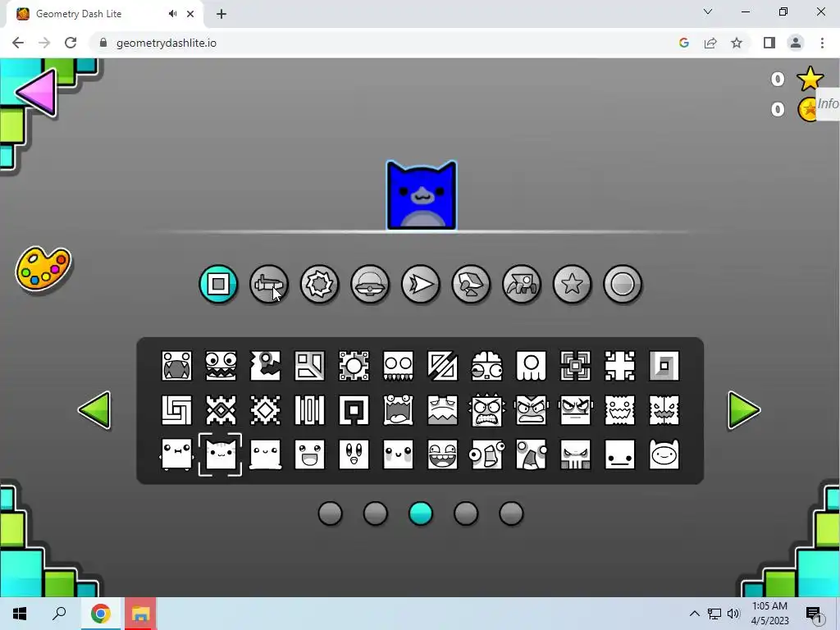The image size is (840, 630).
Task: Pick the frowning angry eyebrows cube
Action: (x=531, y=410)
